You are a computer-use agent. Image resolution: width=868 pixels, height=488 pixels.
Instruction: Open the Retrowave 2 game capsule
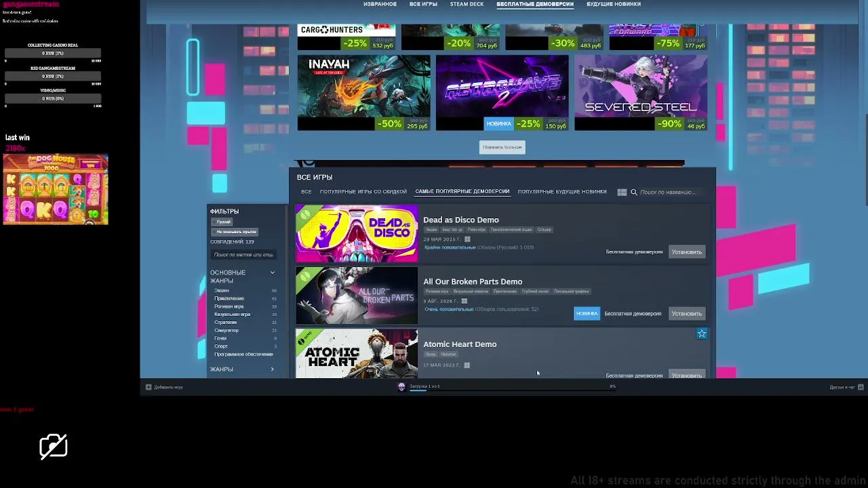[502, 93]
